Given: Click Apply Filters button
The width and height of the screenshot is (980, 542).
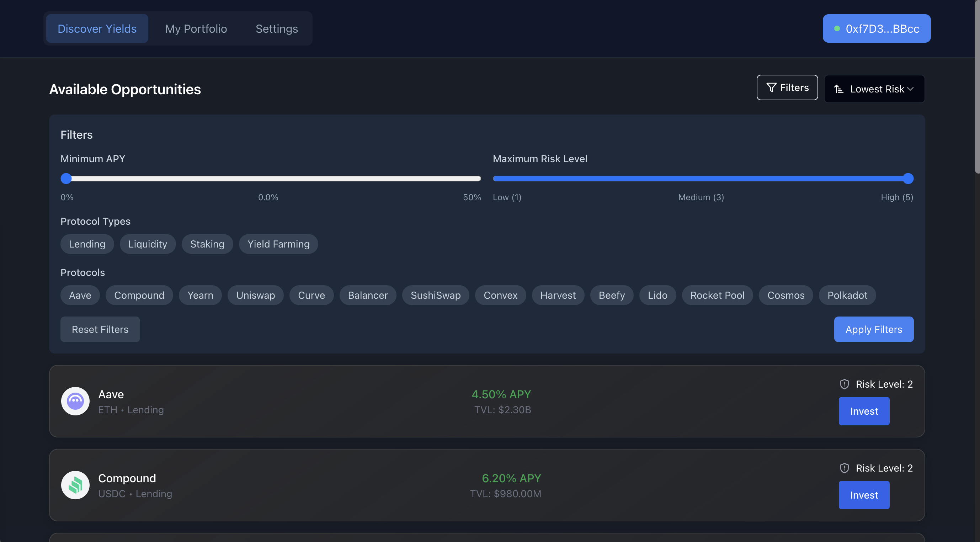Looking at the screenshot, I should pyautogui.click(x=874, y=329).
